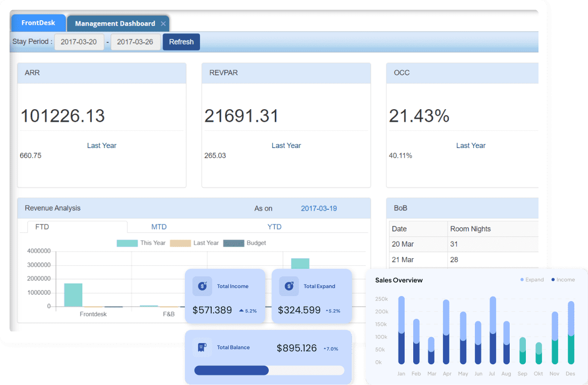
Task: Click the Sep bar in Sales Overview
Action: 522,351
